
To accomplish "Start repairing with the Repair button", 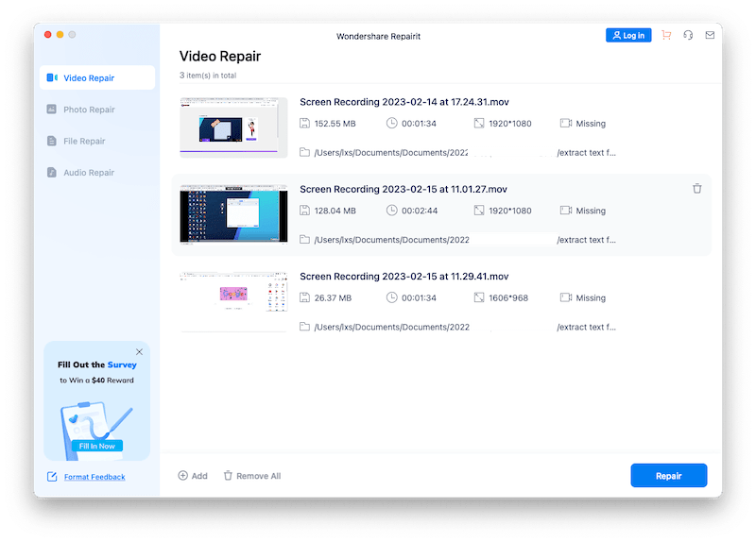I will tap(669, 476).
